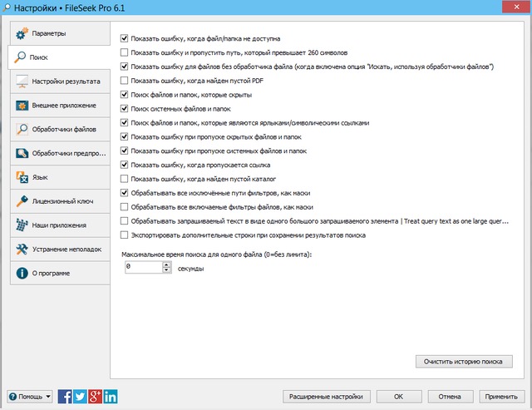Image resolution: width=532 pixels, height=410 pixels.
Task: Click the wrench icon for Устранение неполадок
Action: [22, 249]
